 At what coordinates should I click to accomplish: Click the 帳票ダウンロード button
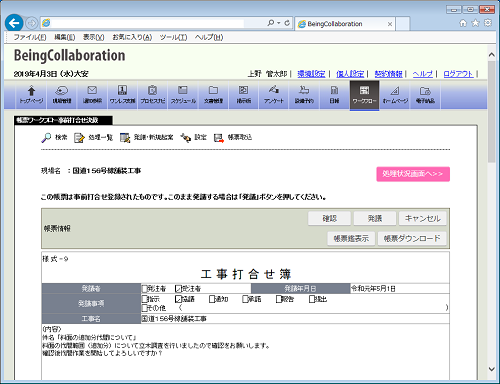pyautogui.click(x=412, y=238)
